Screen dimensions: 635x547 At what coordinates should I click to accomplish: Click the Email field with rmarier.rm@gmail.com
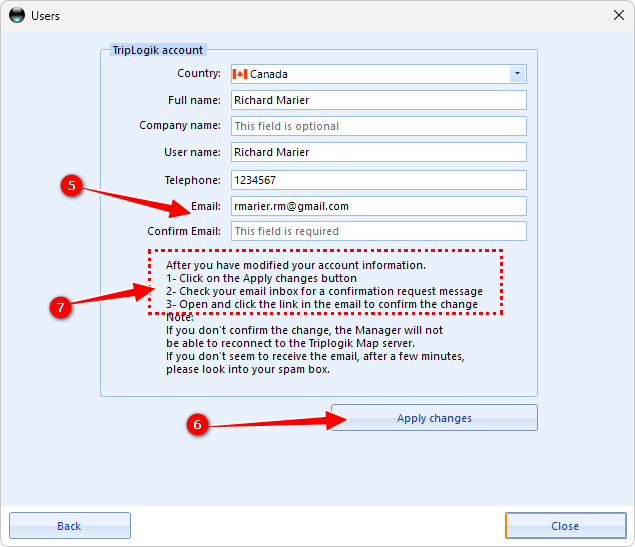click(379, 206)
